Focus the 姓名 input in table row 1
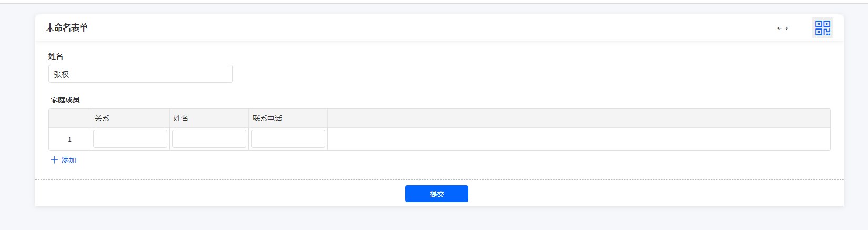The width and height of the screenshot is (868, 230). click(x=209, y=139)
